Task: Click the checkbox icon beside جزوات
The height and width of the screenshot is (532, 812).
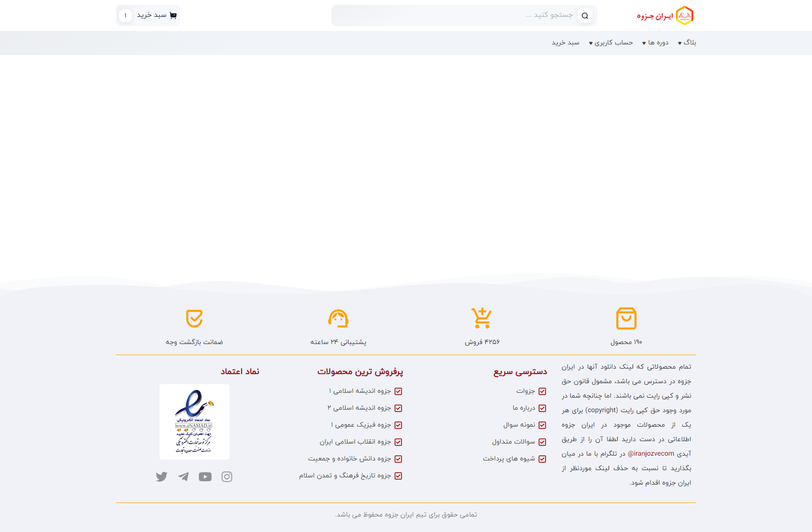Action: pyautogui.click(x=542, y=391)
